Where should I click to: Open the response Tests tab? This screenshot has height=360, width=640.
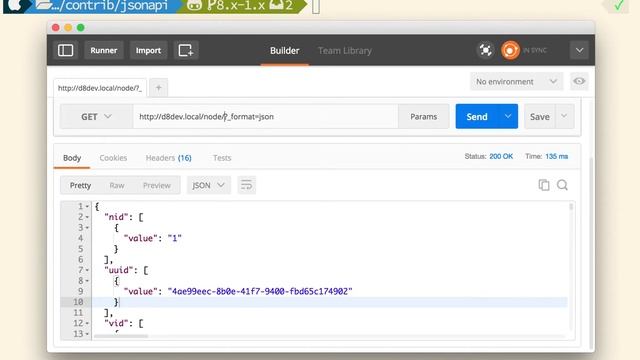(x=222, y=158)
